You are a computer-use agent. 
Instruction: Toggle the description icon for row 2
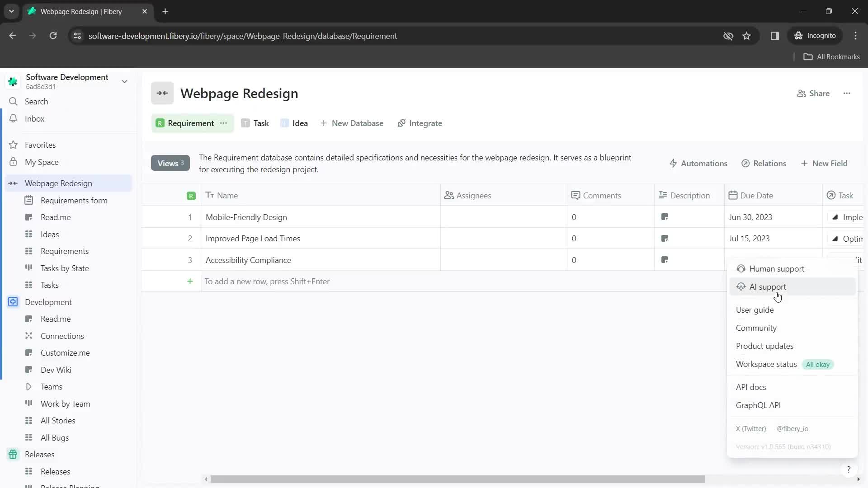pos(666,238)
